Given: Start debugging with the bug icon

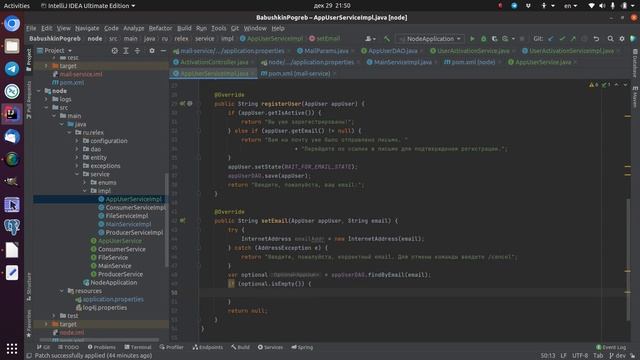Looking at the screenshot, I should tap(483, 39).
